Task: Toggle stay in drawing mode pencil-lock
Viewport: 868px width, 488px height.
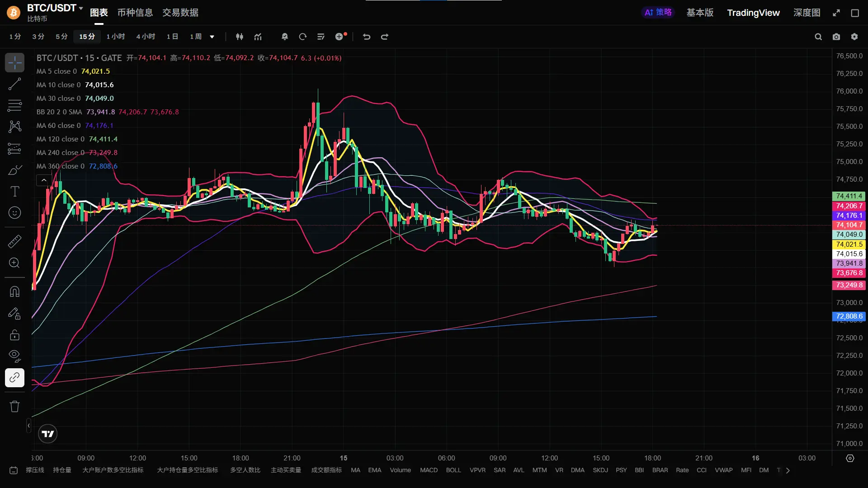Action: coord(14,313)
